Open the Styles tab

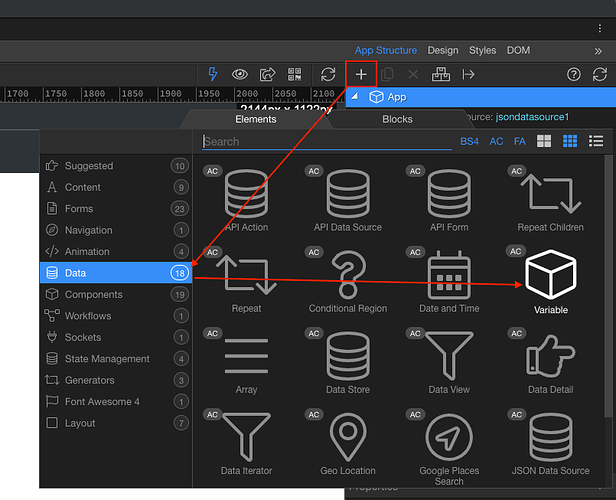(482, 50)
